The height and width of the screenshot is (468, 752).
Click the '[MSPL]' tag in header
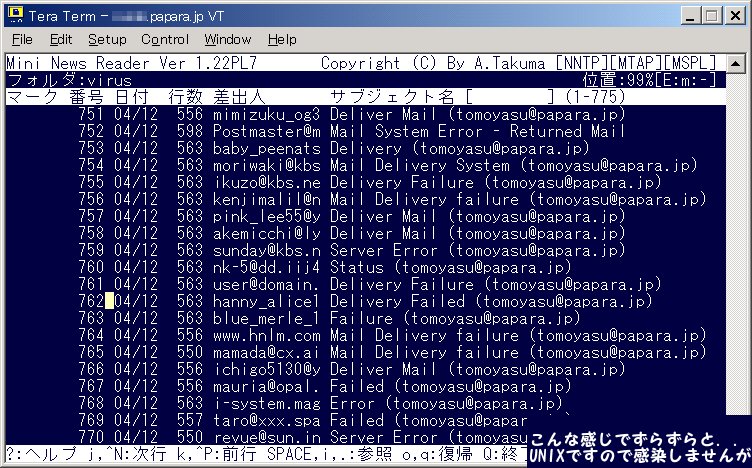[x=690, y=63]
